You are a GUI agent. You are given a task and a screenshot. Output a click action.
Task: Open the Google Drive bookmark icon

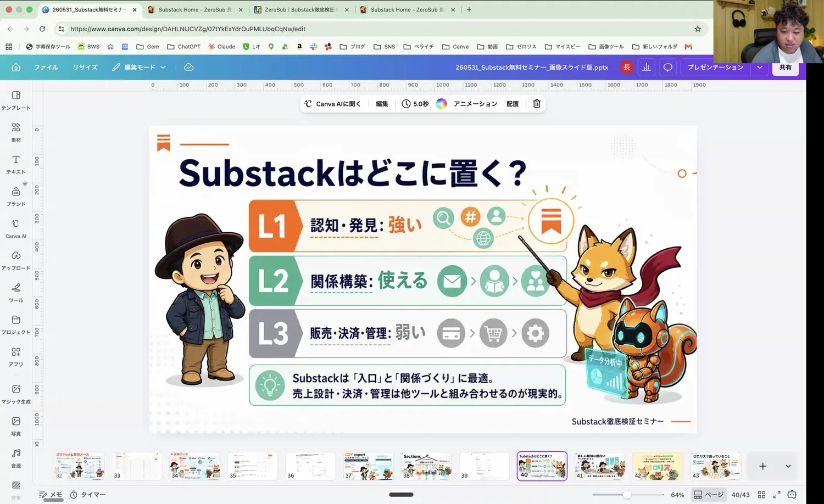[285, 47]
